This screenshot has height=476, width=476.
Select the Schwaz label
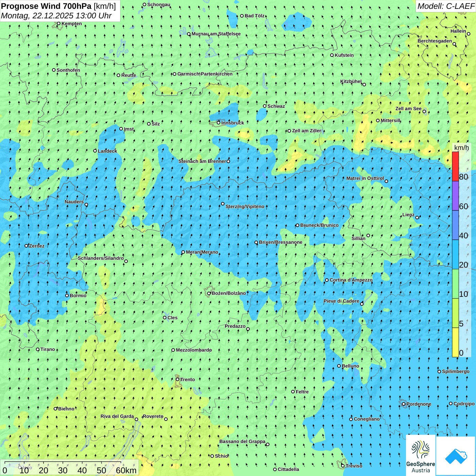(x=276, y=106)
